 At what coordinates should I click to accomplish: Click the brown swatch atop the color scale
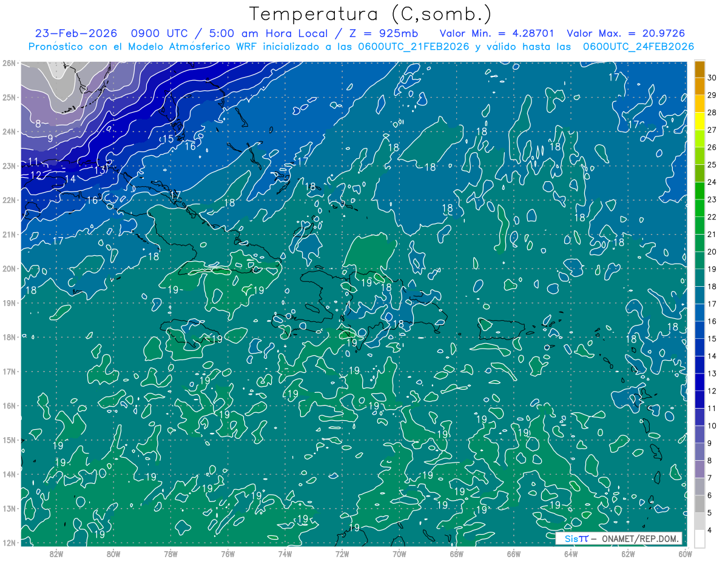coord(699,69)
